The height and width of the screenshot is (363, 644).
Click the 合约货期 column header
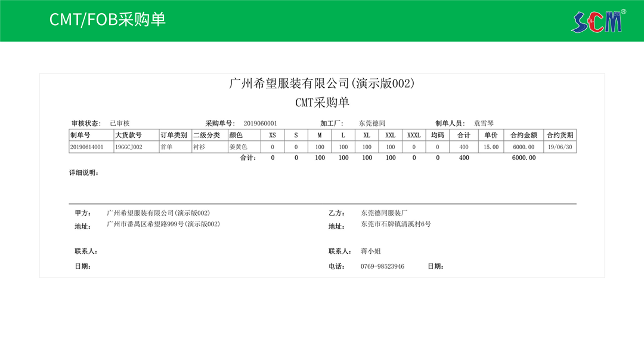pyautogui.click(x=560, y=136)
